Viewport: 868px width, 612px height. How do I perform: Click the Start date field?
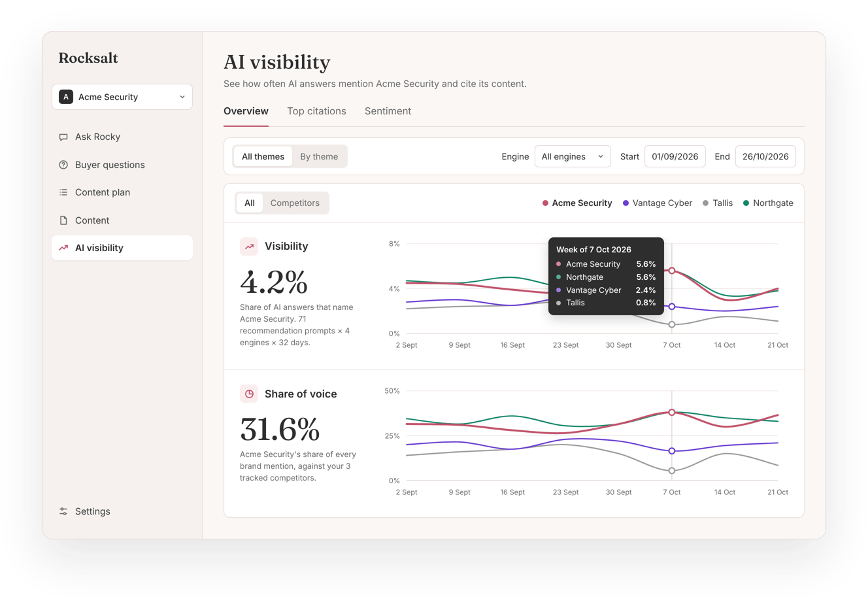tap(675, 156)
